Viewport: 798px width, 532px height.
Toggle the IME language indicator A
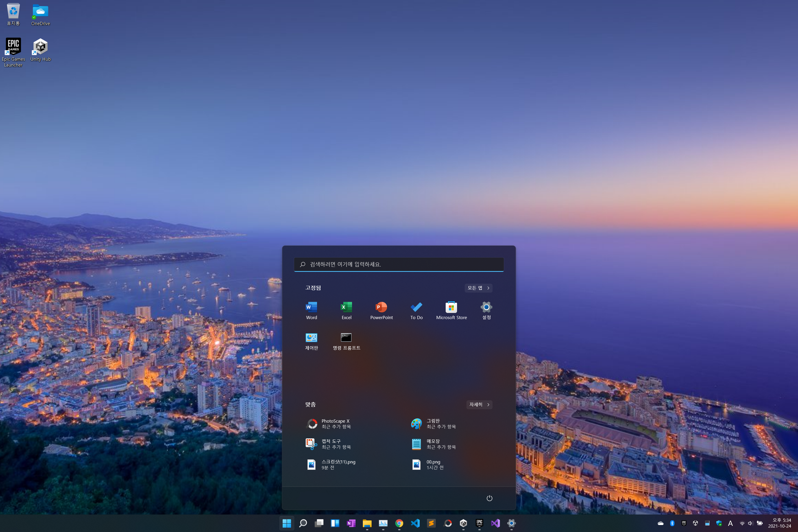tap(731, 523)
